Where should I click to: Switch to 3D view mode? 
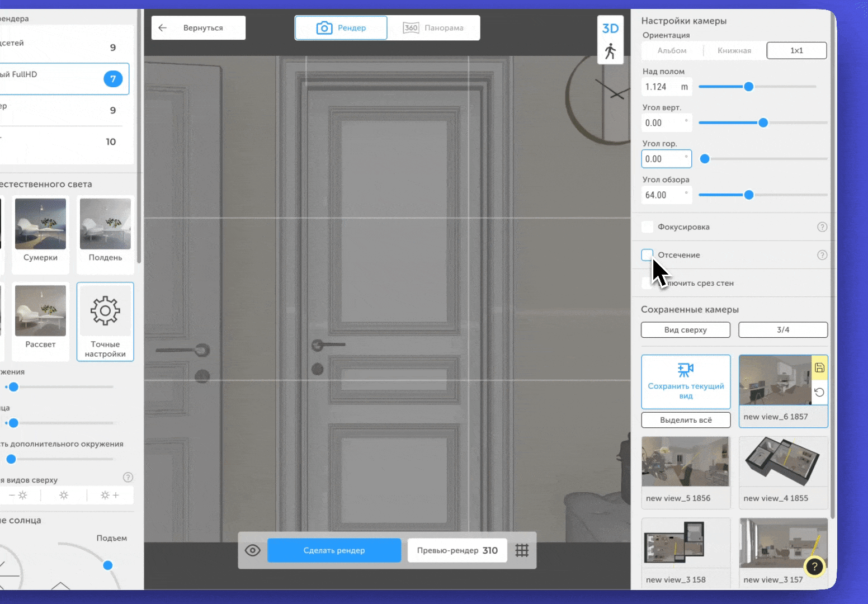610,29
